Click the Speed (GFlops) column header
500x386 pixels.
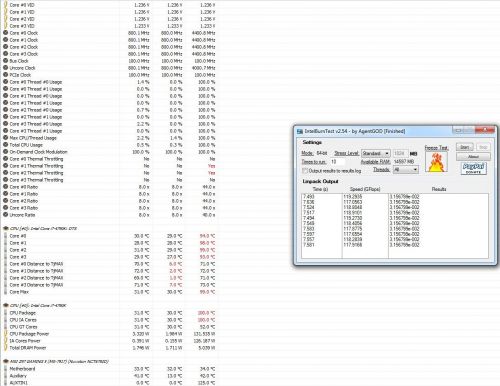(365, 189)
